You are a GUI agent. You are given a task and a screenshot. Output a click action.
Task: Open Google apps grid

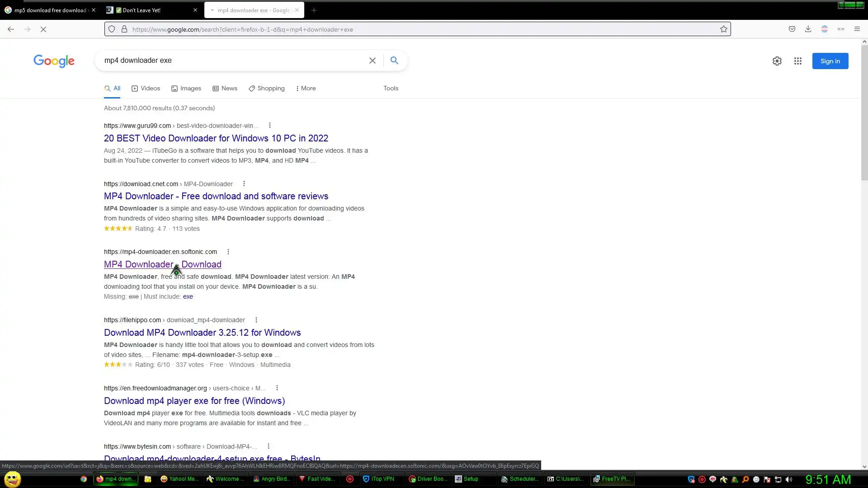[797, 61]
